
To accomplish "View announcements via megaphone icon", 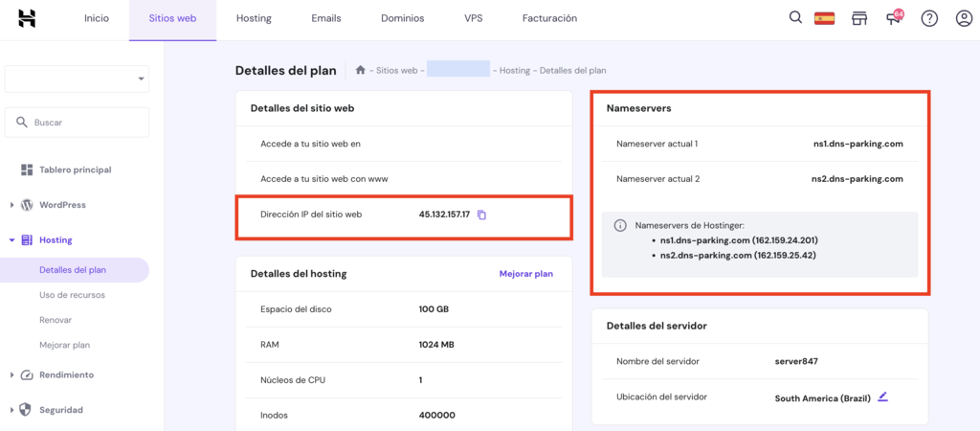I will [x=894, y=18].
